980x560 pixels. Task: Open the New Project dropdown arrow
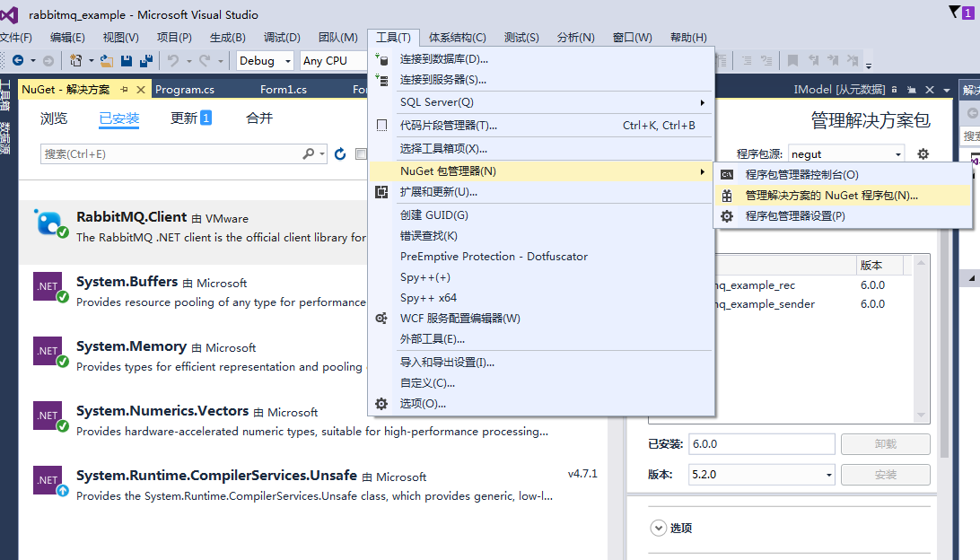coord(92,61)
